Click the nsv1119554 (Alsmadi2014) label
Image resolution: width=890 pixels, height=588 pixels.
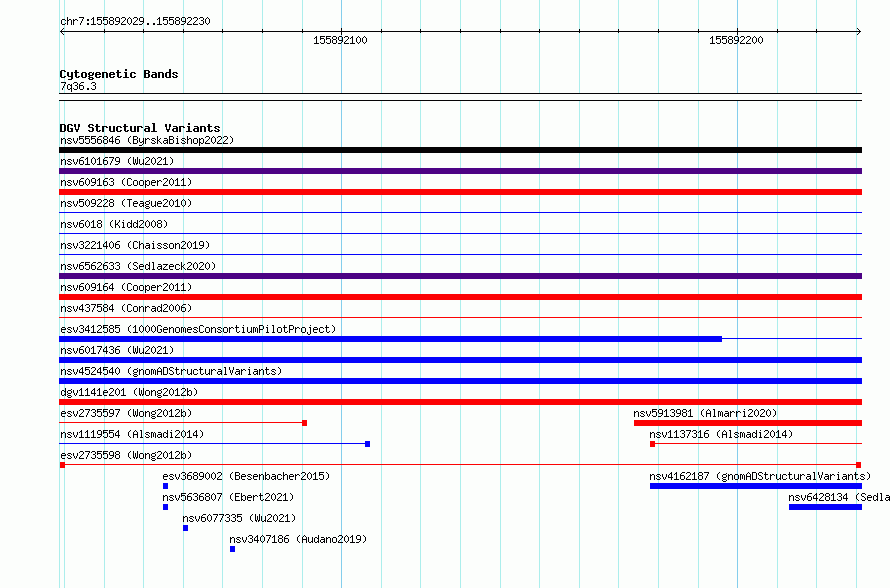coord(132,434)
